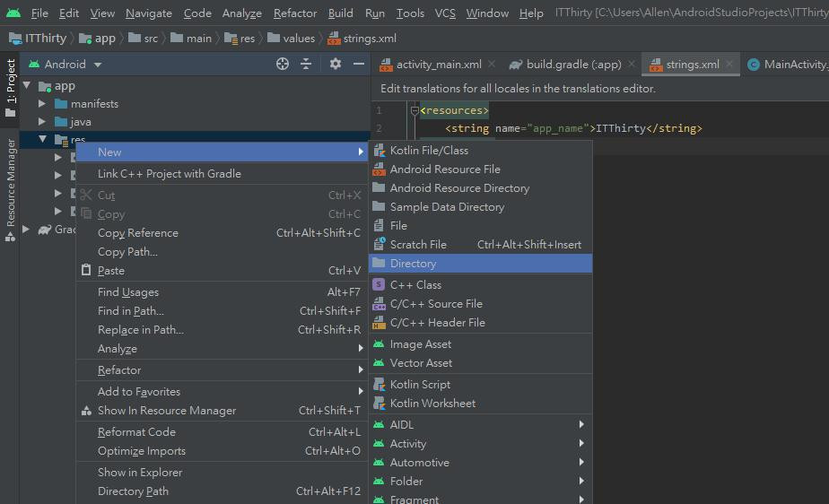This screenshot has width=829, height=504.
Task: Click the Kotlin Script icon
Action: [380, 385]
